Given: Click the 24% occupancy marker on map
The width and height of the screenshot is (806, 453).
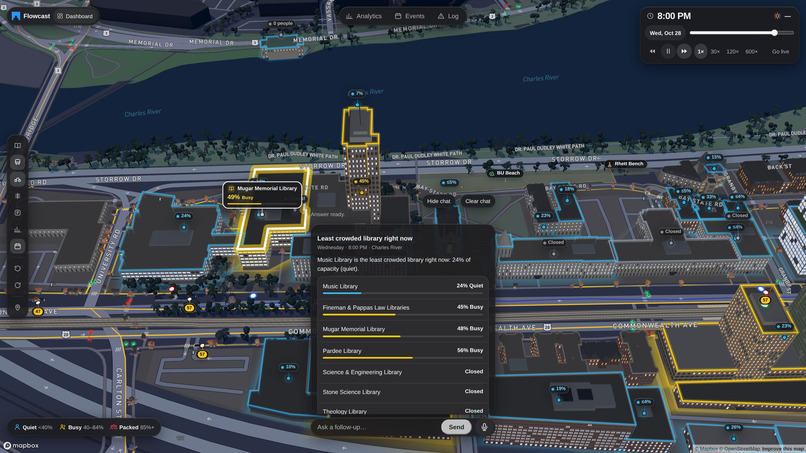Looking at the screenshot, I should [x=184, y=216].
